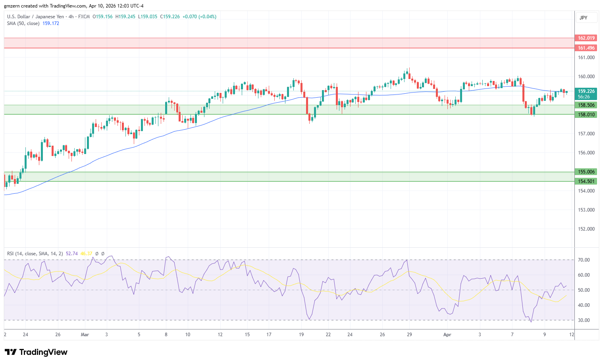The height and width of the screenshot is (364, 603).
Task: Select the Apr label on time axis
Action: click(447, 335)
